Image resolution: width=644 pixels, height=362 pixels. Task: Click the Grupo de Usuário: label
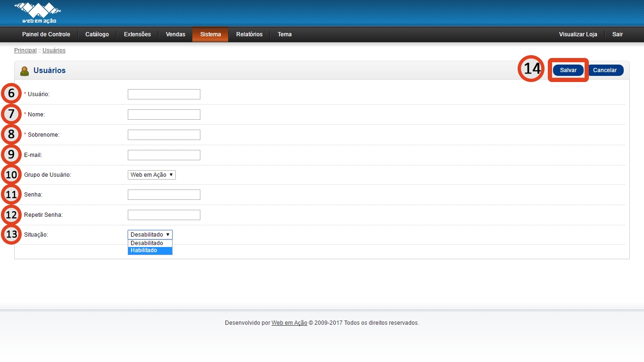[48, 175]
